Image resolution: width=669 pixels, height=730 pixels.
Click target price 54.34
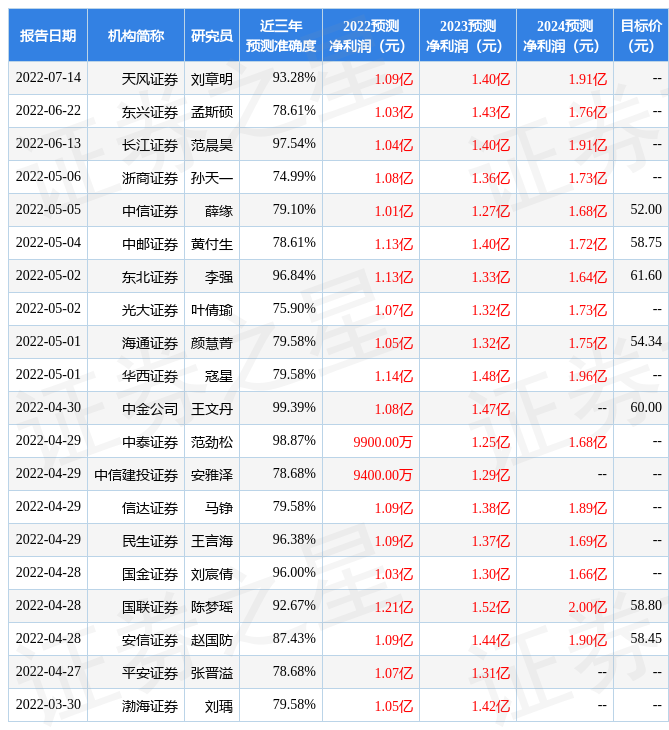[646, 342]
